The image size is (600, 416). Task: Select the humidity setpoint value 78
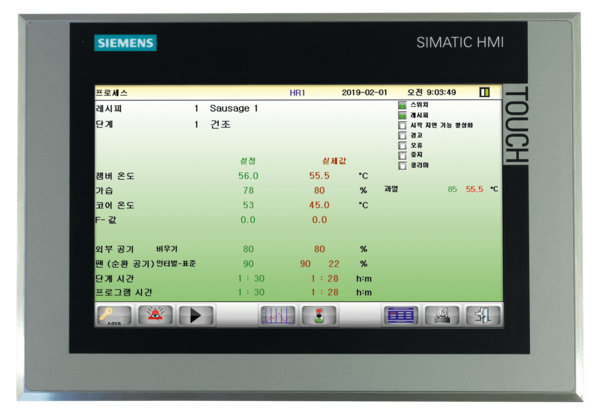[x=248, y=190]
